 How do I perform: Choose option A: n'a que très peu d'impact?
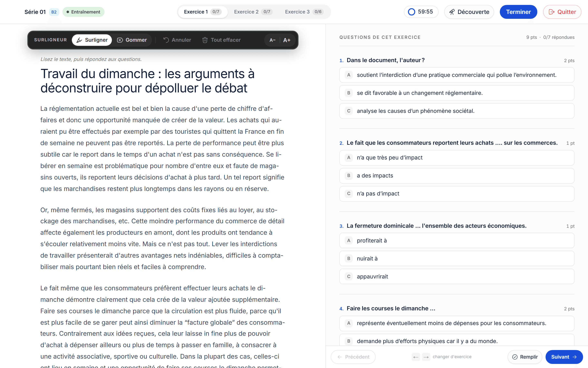click(x=457, y=158)
